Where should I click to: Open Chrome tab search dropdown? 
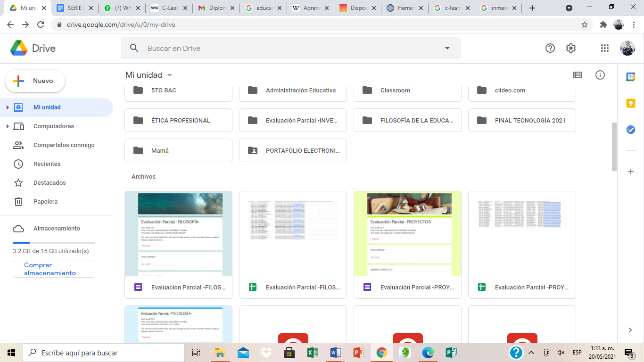click(x=569, y=8)
